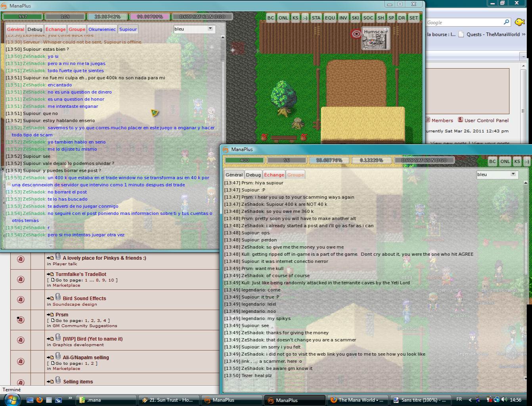Image resolution: width=532 pixels, height=406 pixels.
Task: Open Échange tab in back ManaPlus chat
Action: [55, 29]
